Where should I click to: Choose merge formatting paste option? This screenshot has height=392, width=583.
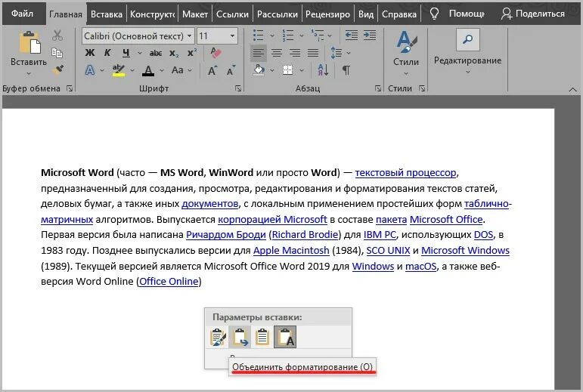tap(240, 337)
